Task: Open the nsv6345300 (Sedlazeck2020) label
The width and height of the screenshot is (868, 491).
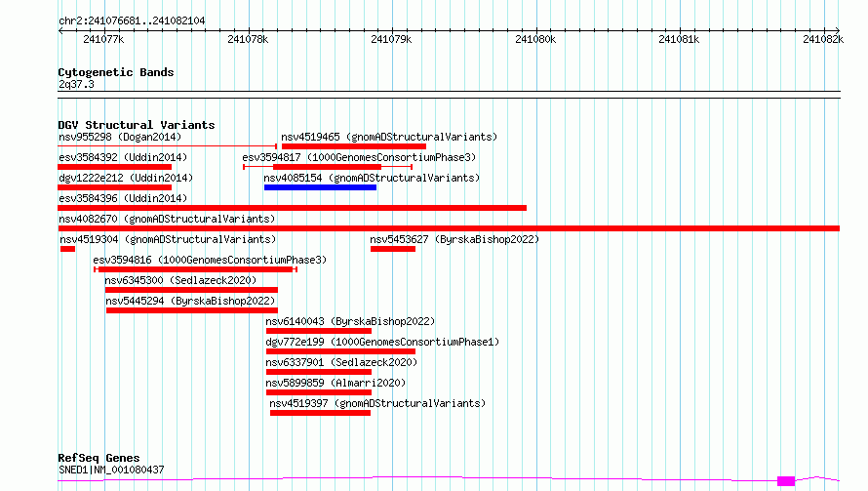Action: click(180, 280)
